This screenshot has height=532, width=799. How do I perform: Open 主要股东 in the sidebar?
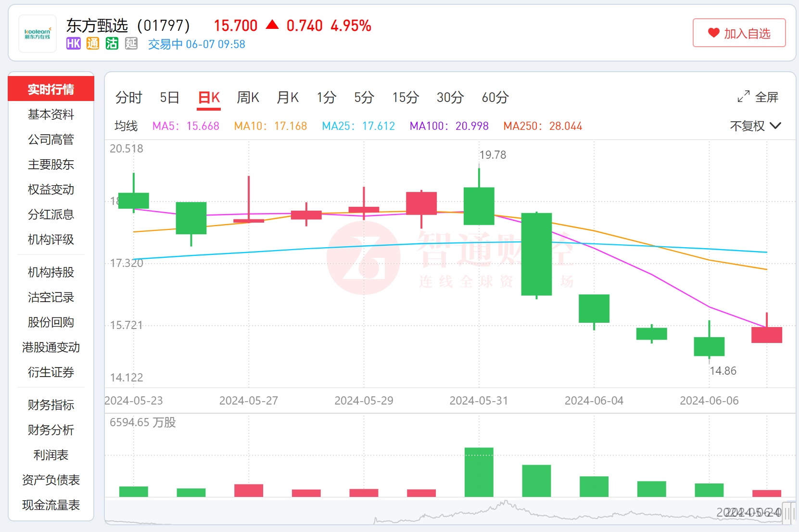tap(51, 165)
